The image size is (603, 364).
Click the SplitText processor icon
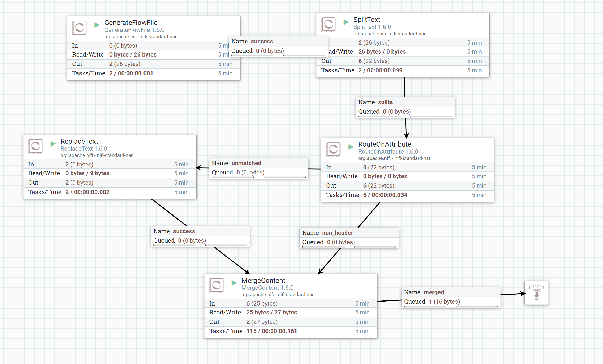(328, 25)
